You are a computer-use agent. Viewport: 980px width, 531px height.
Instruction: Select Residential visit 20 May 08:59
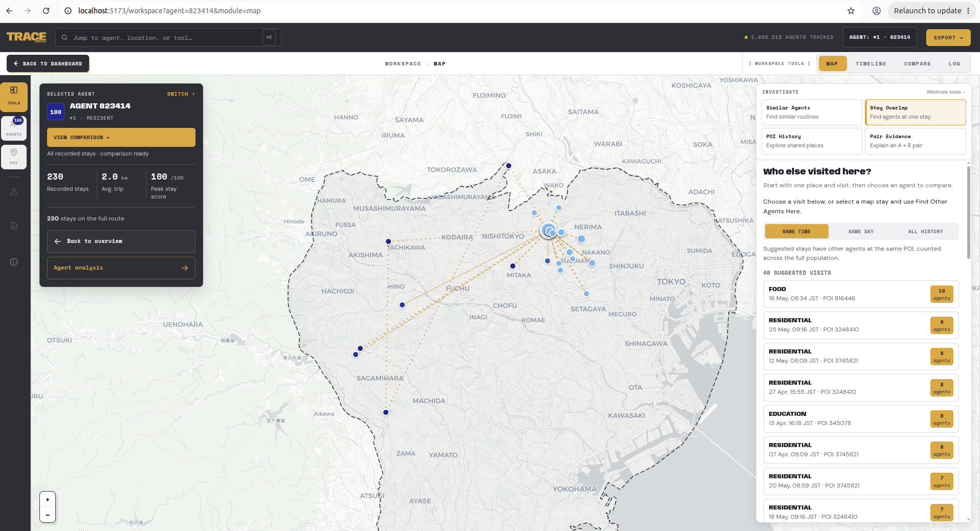[x=861, y=481]
